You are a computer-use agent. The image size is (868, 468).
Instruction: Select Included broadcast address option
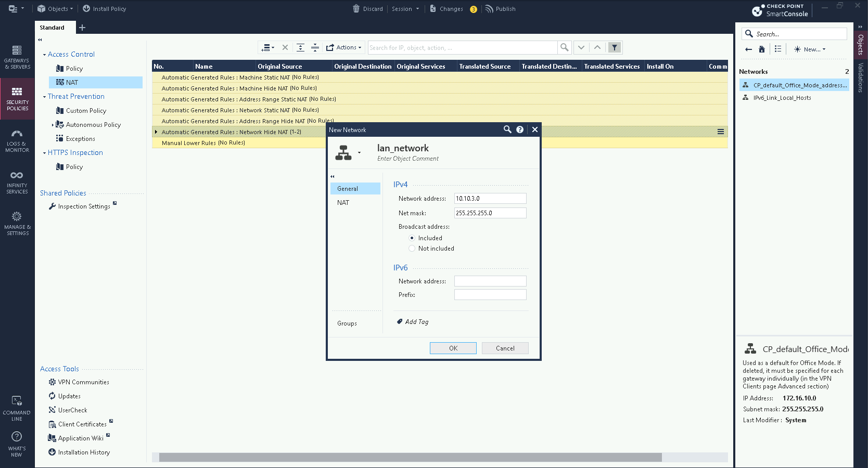412,238
